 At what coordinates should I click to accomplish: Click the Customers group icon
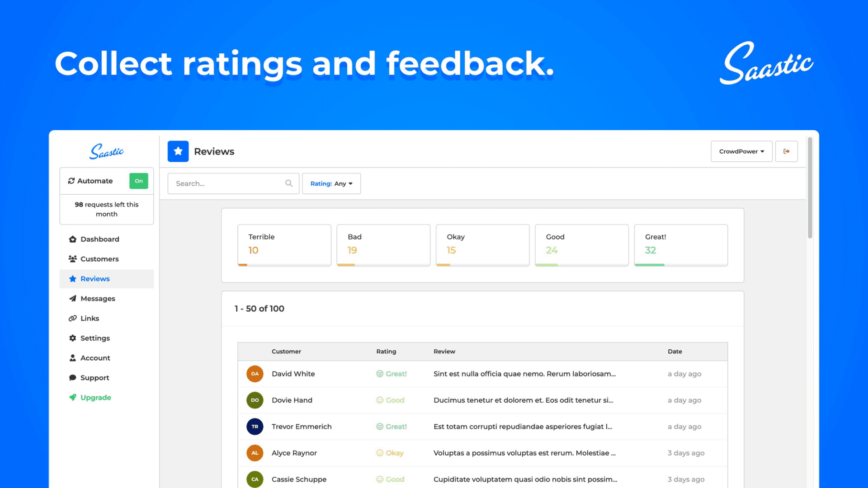click(72, 258)
